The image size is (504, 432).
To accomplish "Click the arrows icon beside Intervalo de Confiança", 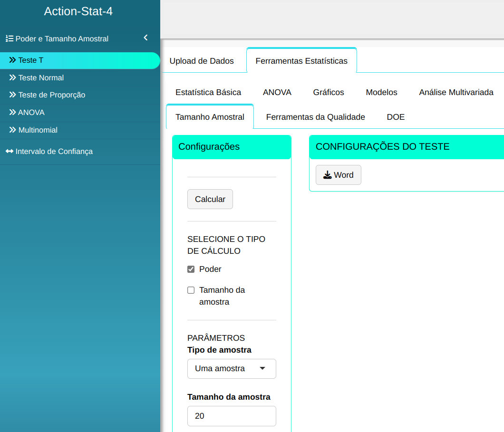I will [10, 151].
